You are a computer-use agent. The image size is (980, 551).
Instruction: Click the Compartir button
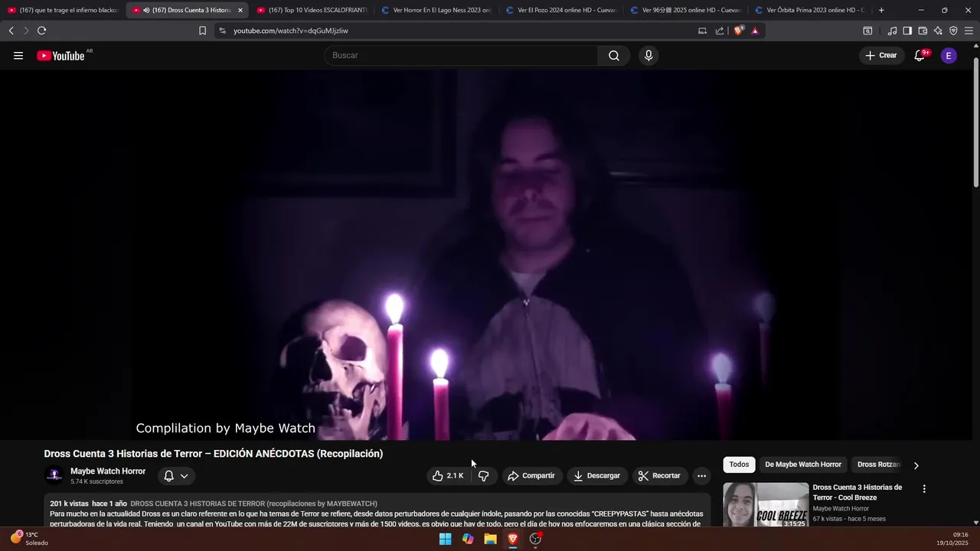[531, 476]
